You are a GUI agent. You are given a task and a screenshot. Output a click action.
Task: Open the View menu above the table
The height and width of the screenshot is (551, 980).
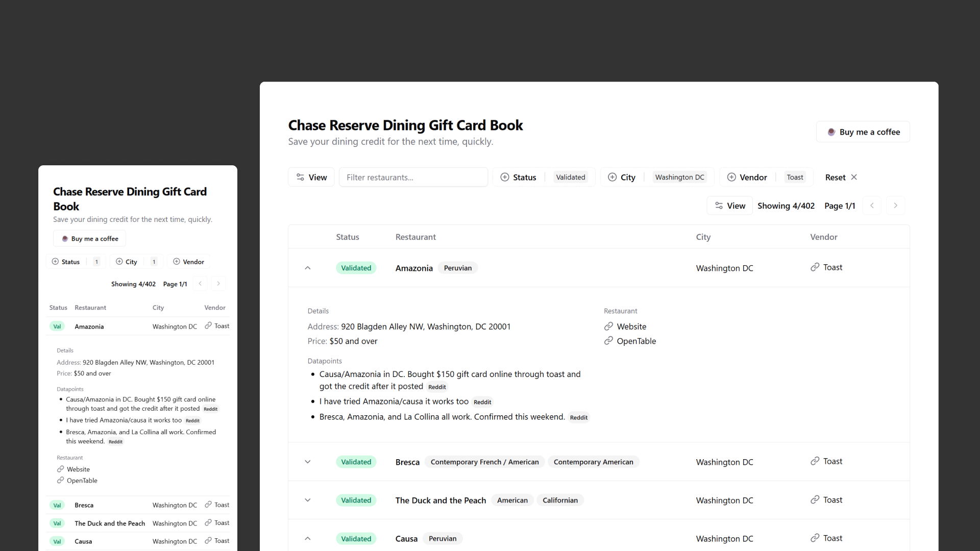[x=729, y=206]
